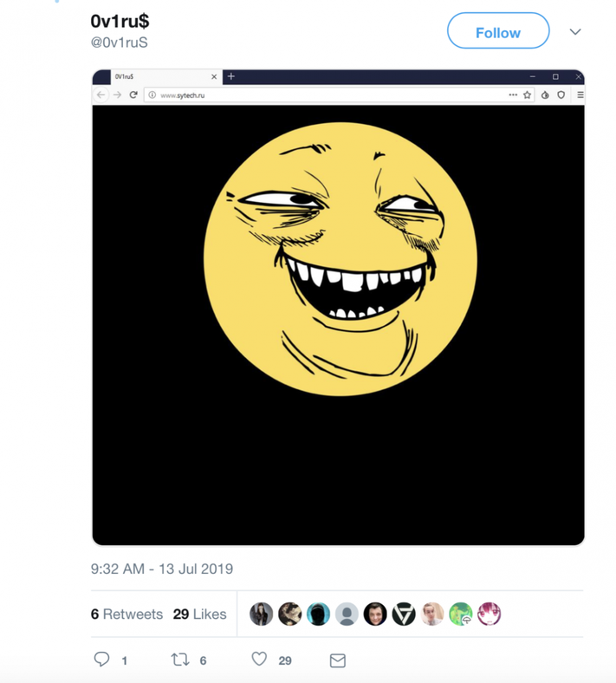
Task: Show the 29 Likes list
Action: [x=199, y=614]
